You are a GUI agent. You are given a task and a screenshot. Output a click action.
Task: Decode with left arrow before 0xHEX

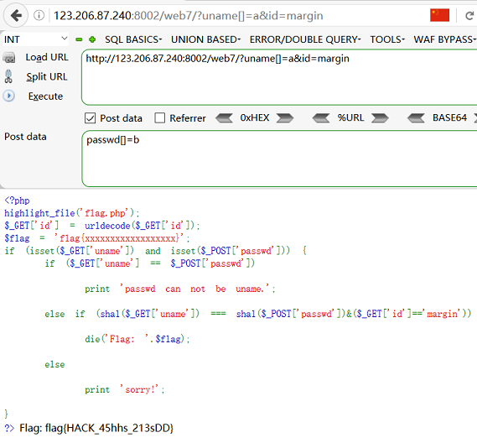click(224, 118)
